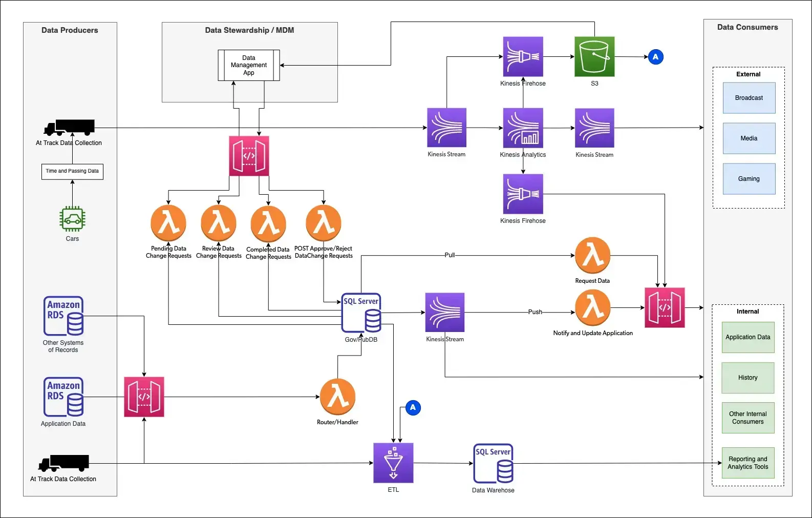The height and width of the screenshot is (518, 812).
Task: Select the Pending Data Change Requests lambda
Action: point(168,223)
